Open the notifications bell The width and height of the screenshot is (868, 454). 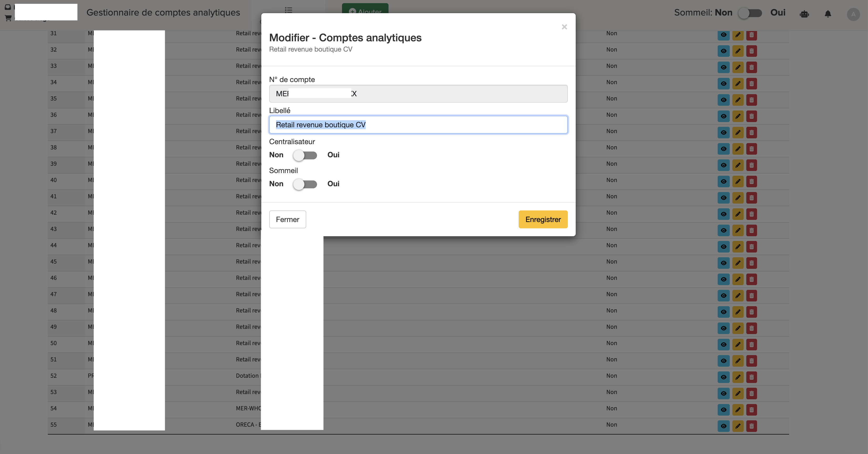828,14
